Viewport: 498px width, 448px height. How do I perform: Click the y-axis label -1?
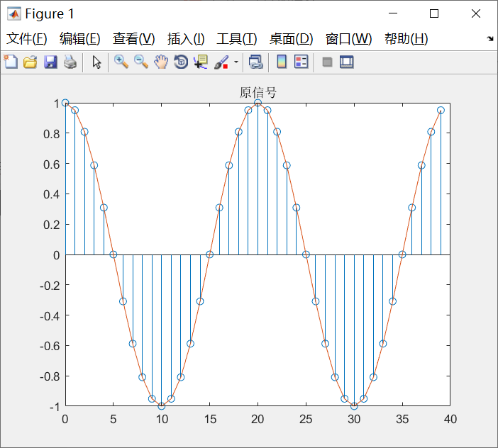point(55,407)
